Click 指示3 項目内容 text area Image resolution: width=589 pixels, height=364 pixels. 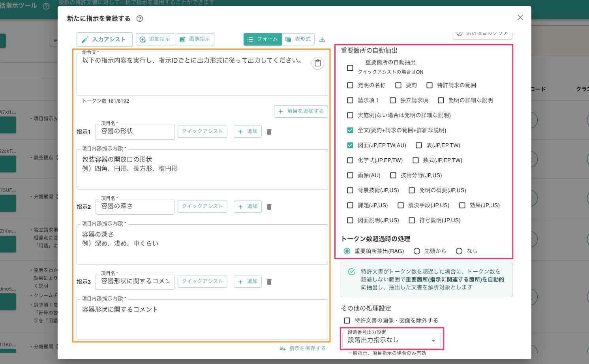[202, 319]
